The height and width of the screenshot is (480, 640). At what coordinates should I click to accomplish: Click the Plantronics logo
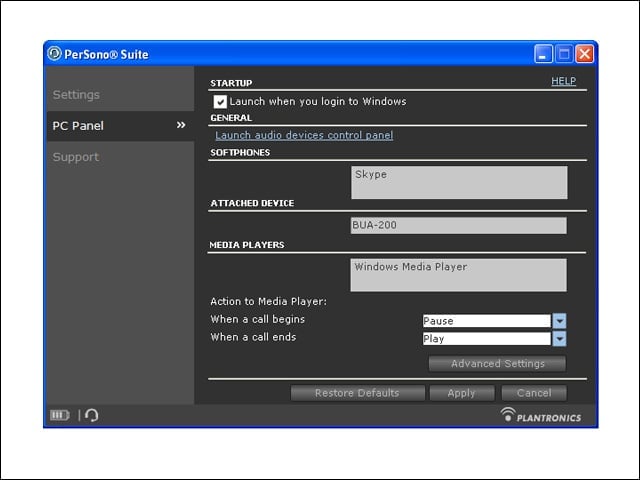540,415
